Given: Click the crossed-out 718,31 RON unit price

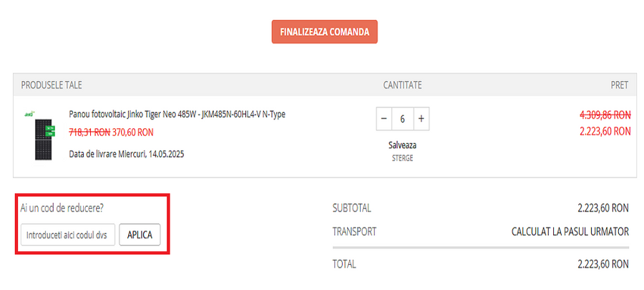Looking at the screenshot, I should [x=89, y=132].
